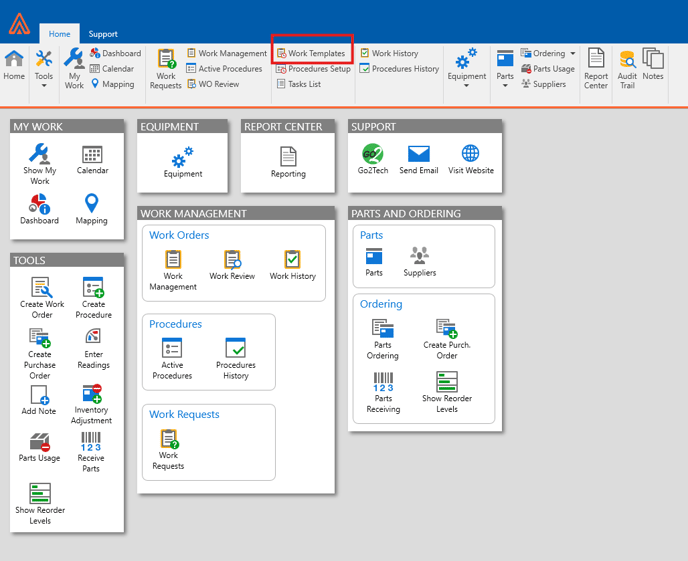The image size is (688, 561).
Task: Open Suppliers tile in Parts section
Action: tap(419, 262)
